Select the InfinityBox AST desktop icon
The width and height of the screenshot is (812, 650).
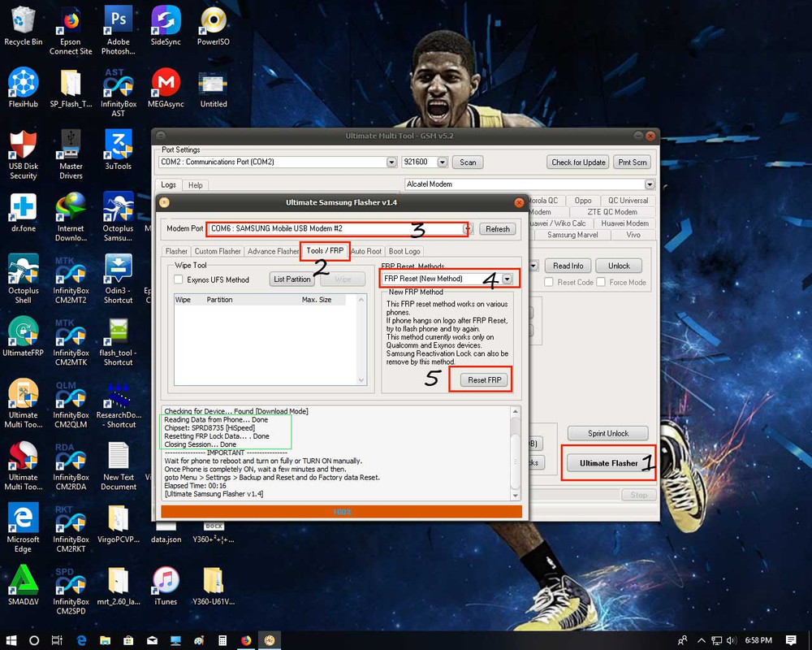118,93
